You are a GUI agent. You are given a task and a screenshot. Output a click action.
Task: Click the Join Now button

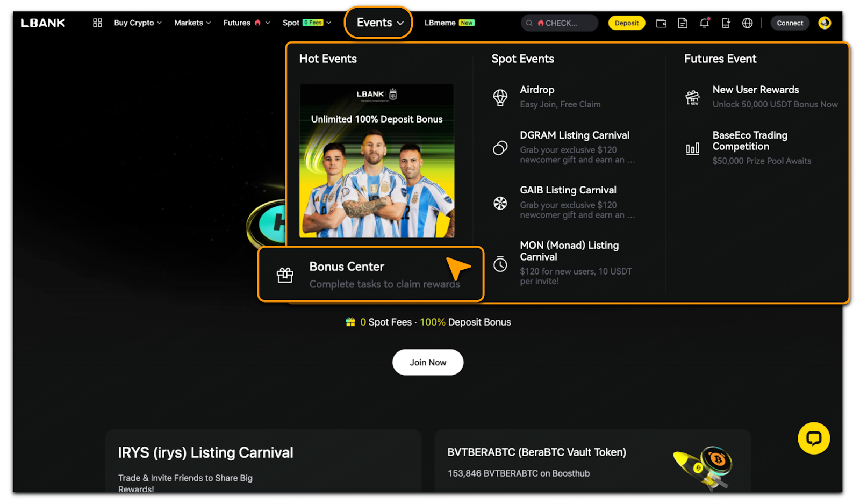[x=428, y=363]
